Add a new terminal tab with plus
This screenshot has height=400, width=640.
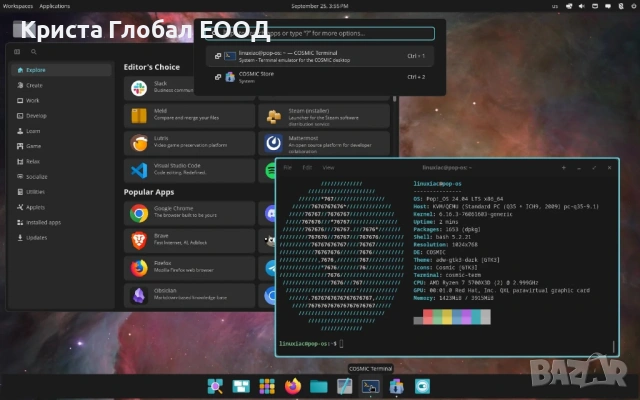(564, 167)
